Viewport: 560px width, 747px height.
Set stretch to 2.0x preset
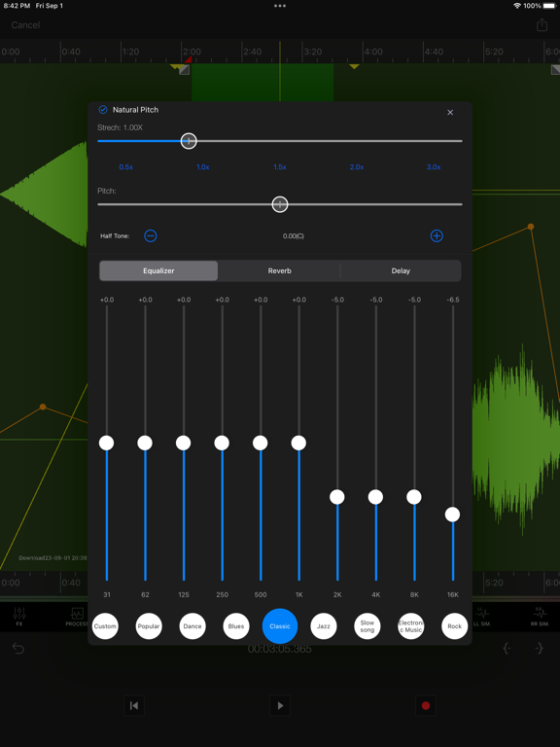click(357, 167)
